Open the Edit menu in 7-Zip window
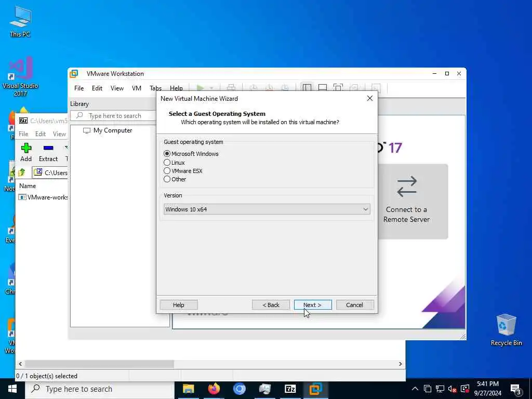532x399 pixels. pos(41,134)
